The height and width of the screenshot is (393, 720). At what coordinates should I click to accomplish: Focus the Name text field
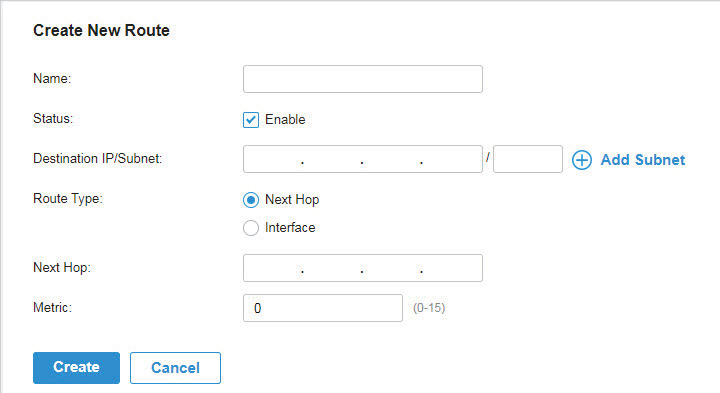[x=363, y=79]
